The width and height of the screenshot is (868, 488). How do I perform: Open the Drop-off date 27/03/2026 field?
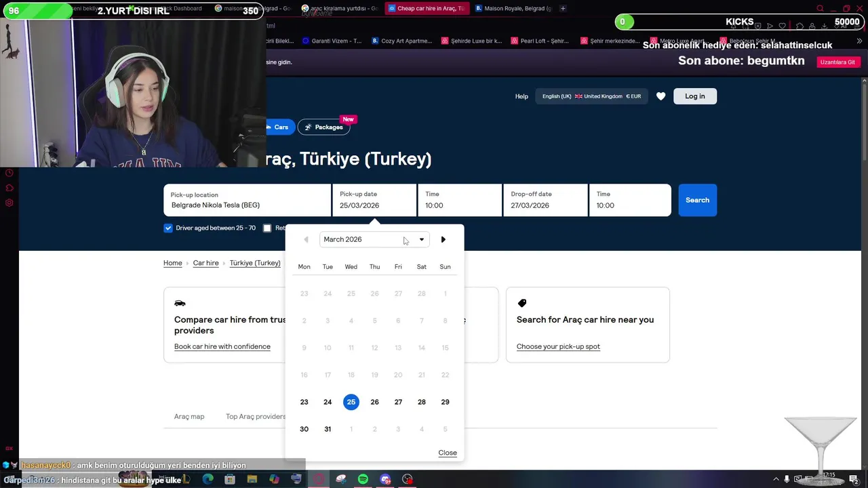point(545,200)
